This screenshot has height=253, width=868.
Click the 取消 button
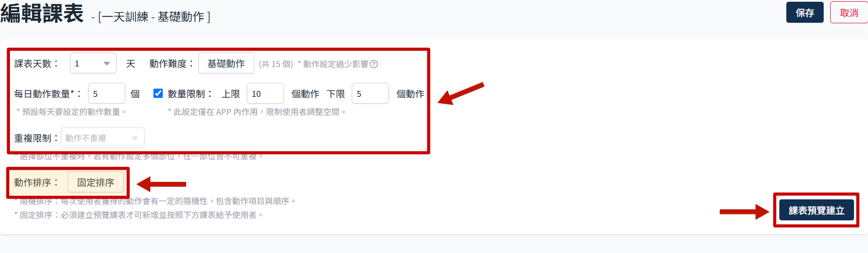(x=849, y=13)
